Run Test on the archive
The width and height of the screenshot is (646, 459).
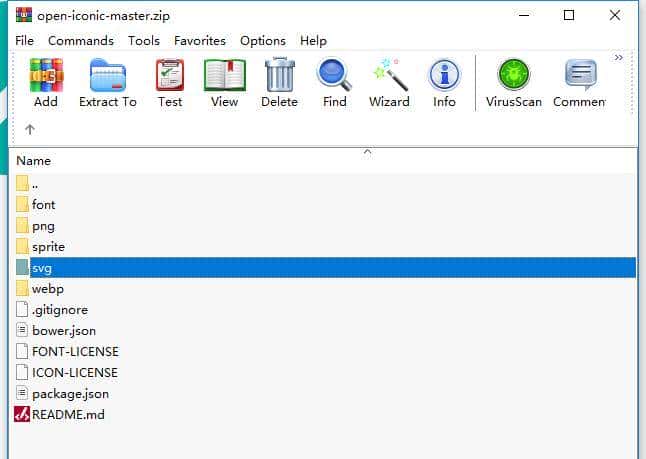point(170,77)
